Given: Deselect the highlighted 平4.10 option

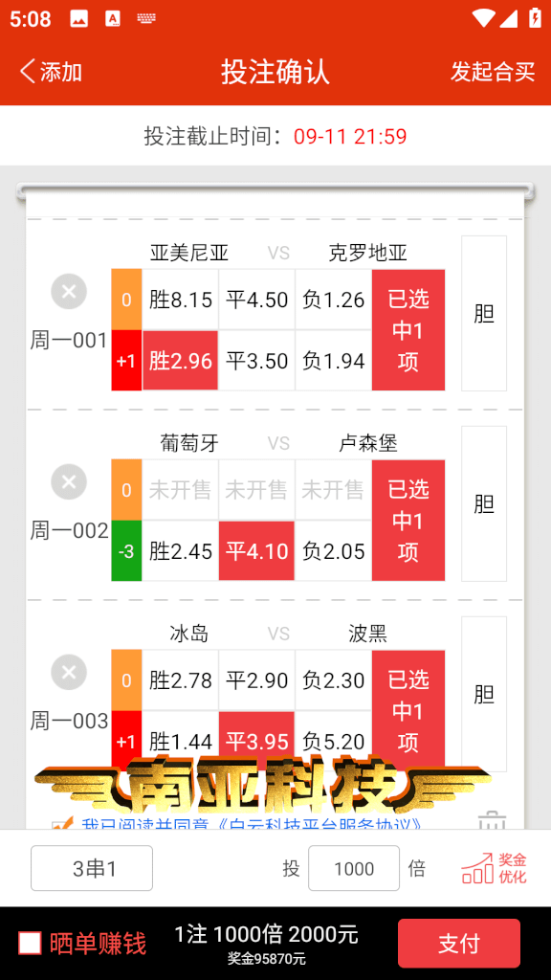Looking at the screenshot, I should click(x=256, y=551).
